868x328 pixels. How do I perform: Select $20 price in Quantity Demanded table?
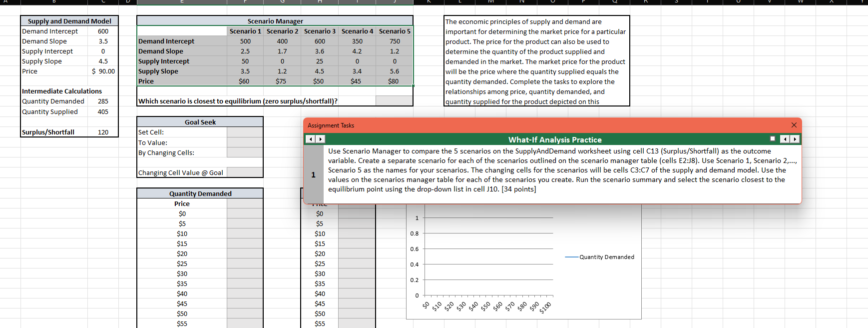(x=182, y=253)
